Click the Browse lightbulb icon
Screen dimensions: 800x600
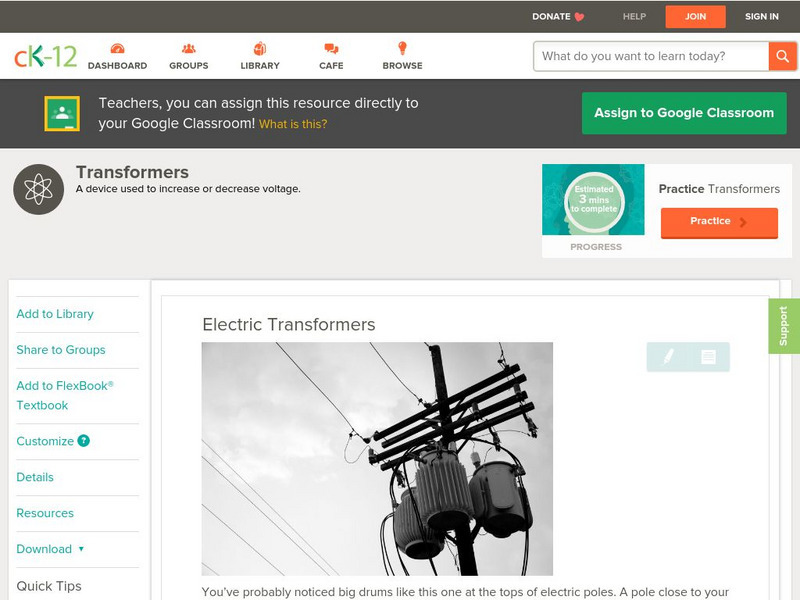pos(401,47)
